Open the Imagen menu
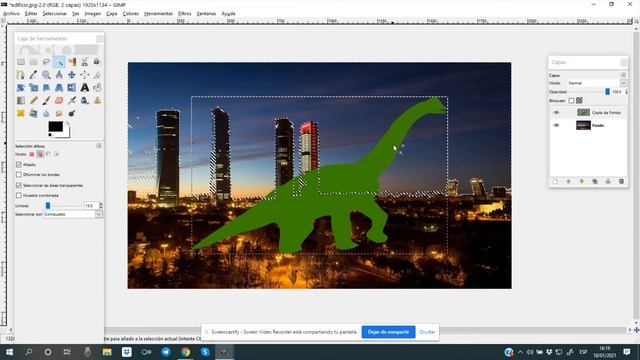Image resolution: width=640 pixels, height=360 pixels. pos(93,13)
